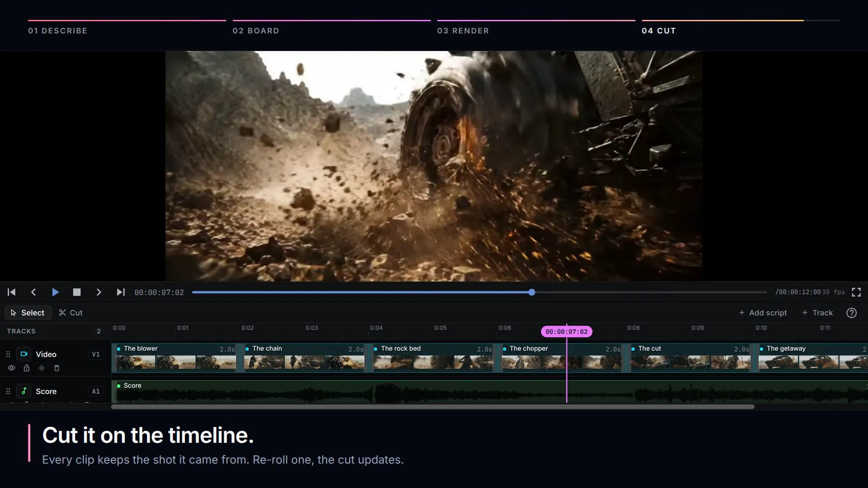868x488 pixels.
Task: Click the playback scrubber handle
Action: tap(532, 292)
